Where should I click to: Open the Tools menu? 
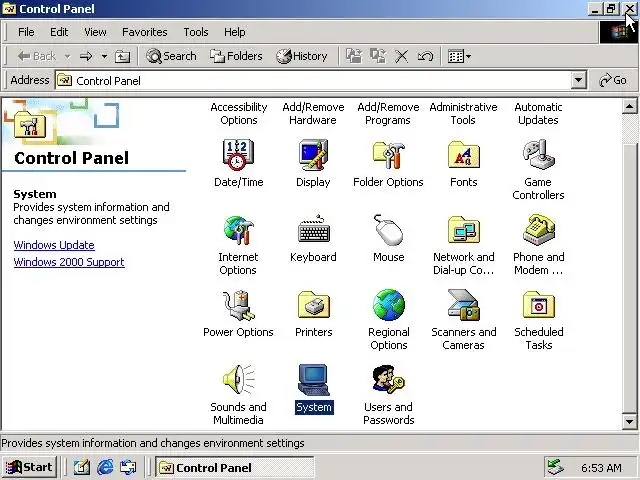coord(196,32)
